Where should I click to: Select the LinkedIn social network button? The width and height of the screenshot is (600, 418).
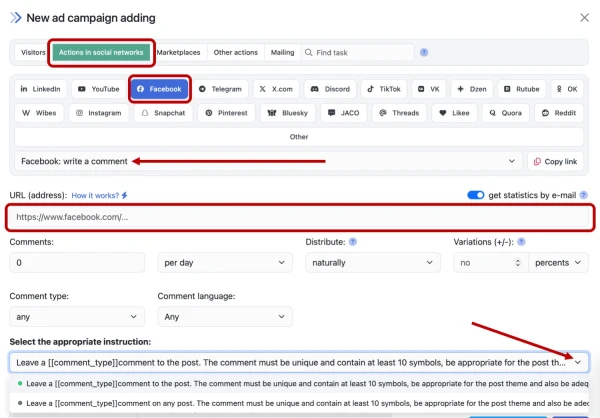[x=41, y=89]
